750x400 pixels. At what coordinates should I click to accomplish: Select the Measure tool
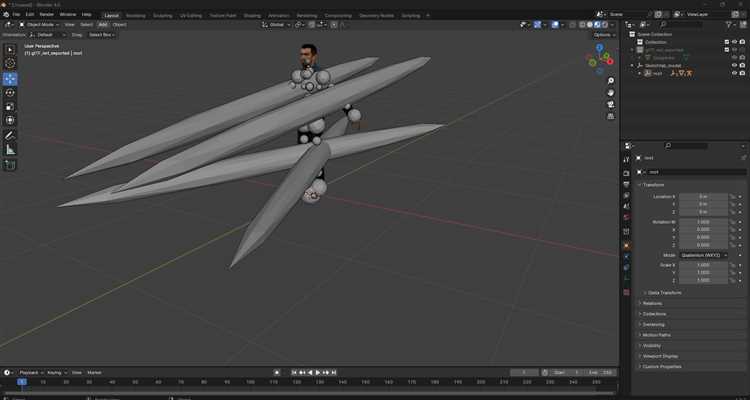[10, 150]
